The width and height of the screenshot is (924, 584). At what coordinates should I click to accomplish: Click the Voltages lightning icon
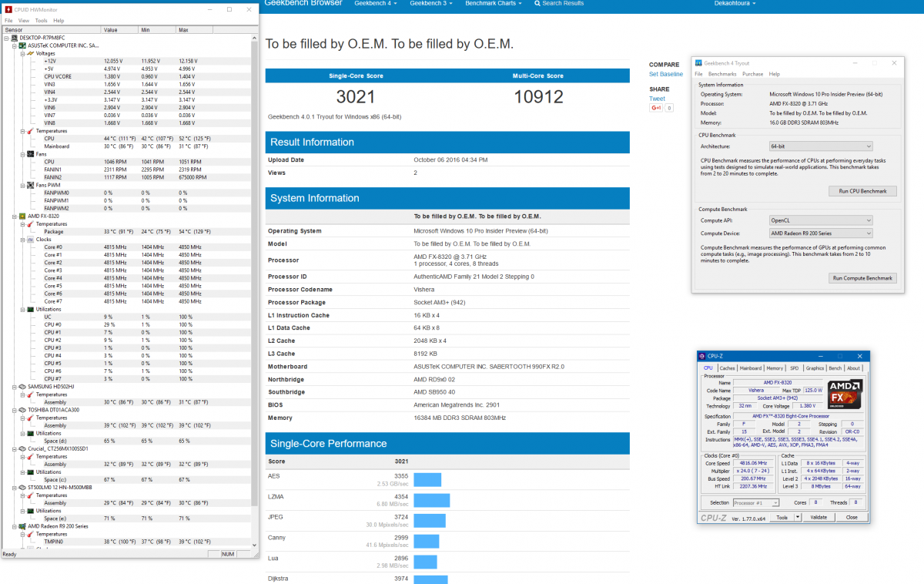coord(30,53)
